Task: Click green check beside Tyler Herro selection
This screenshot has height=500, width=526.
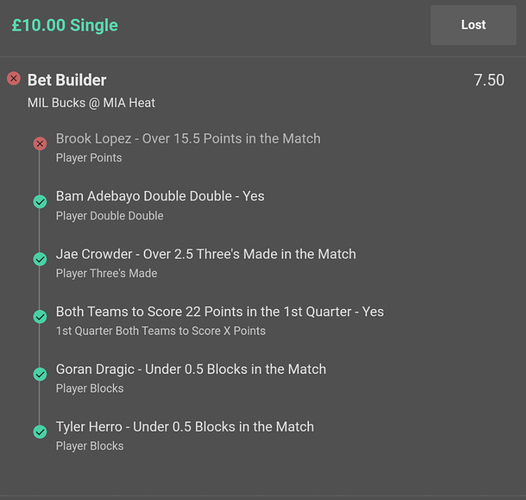Action: pyautogui.click(x=40, y=432)
